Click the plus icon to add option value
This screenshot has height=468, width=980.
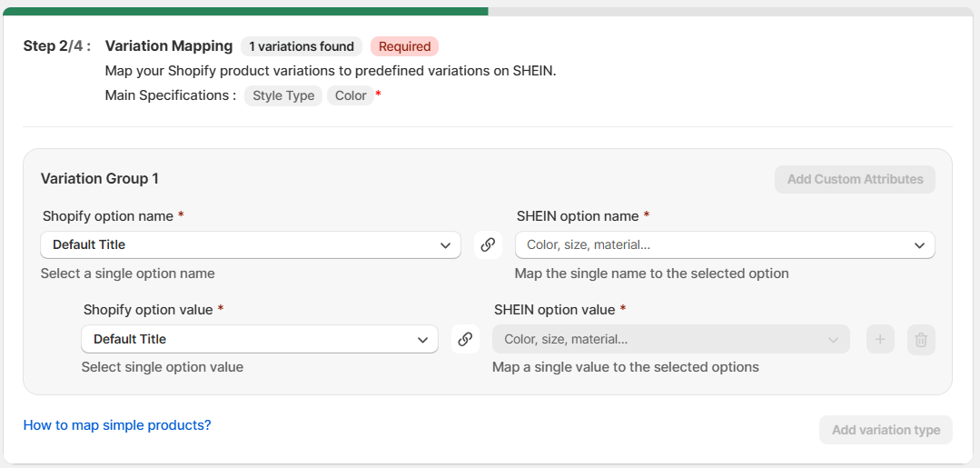tap(880, 340)
